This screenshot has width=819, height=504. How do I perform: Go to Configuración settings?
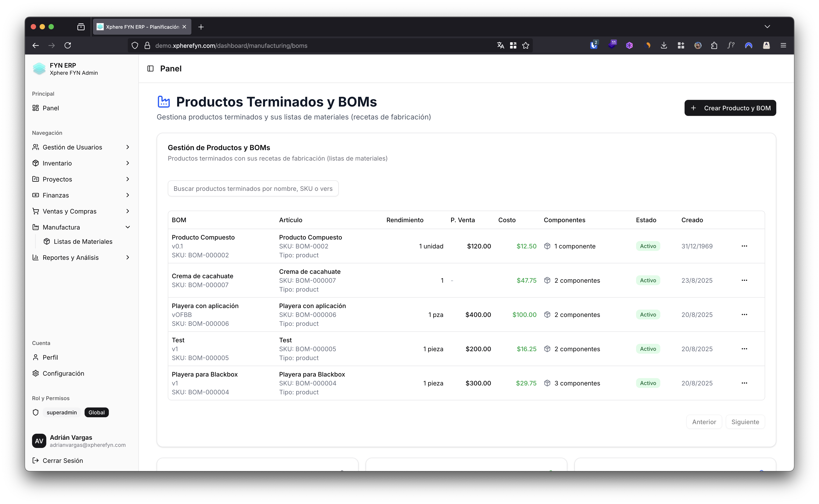(63, 373)
